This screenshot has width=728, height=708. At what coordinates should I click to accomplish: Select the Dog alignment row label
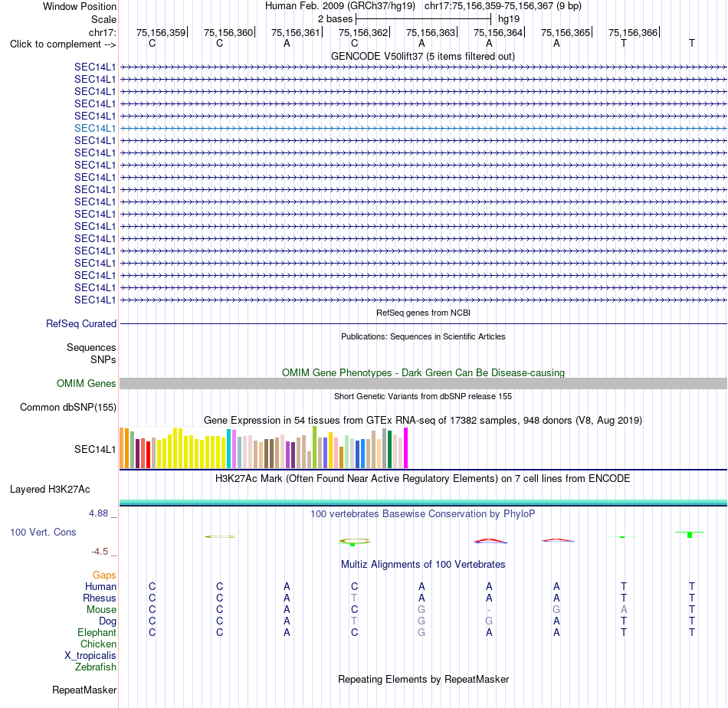pyautogui.click(x=107, y=621)
